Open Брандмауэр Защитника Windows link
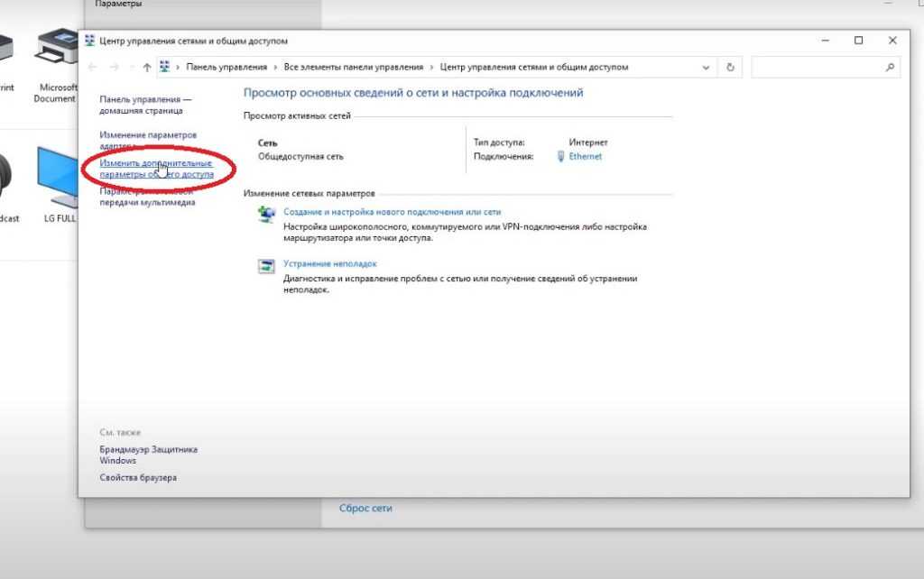 [x=148, y=455]
